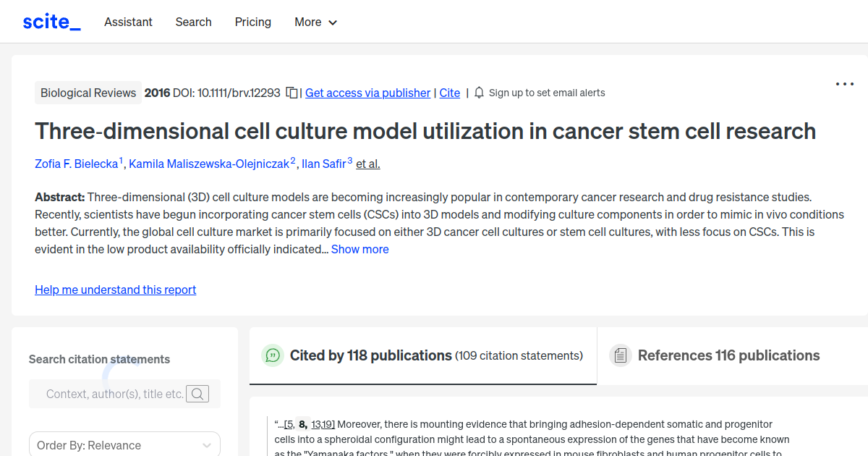
Task: Open Pricing from the navigation bar
Action: [252, 22]
